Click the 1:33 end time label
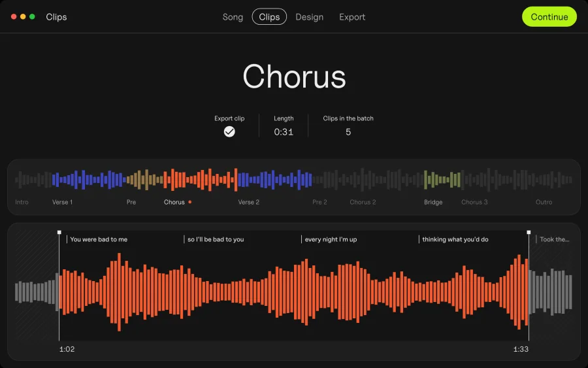Image resolution: width=588 pixels, height=368 pixels. click(x=521, y=349)
